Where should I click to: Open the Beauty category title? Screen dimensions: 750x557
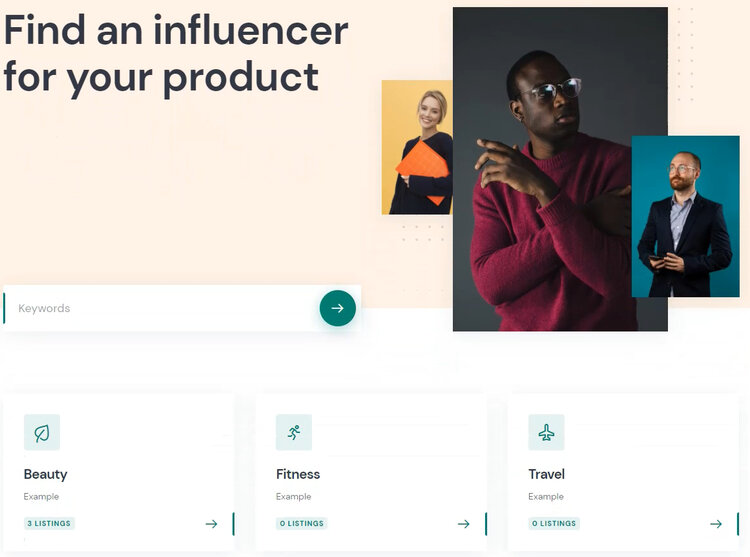point(45,474)
